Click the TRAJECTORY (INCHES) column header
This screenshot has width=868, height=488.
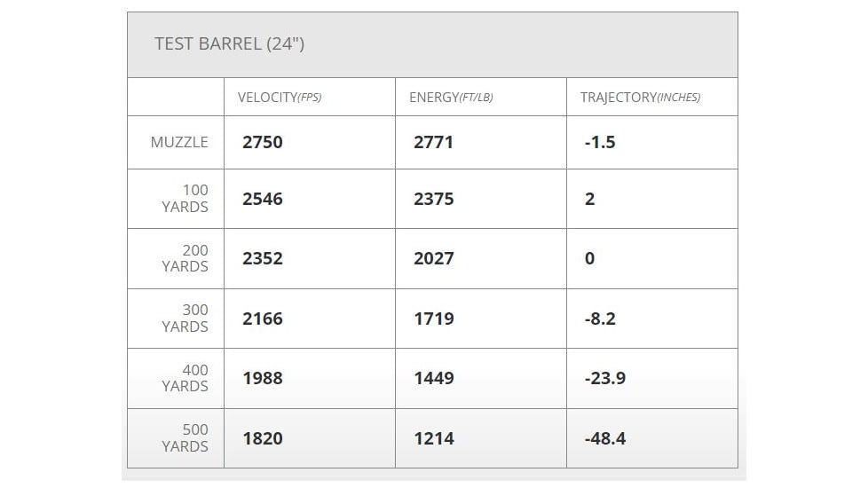click(640, 98)
